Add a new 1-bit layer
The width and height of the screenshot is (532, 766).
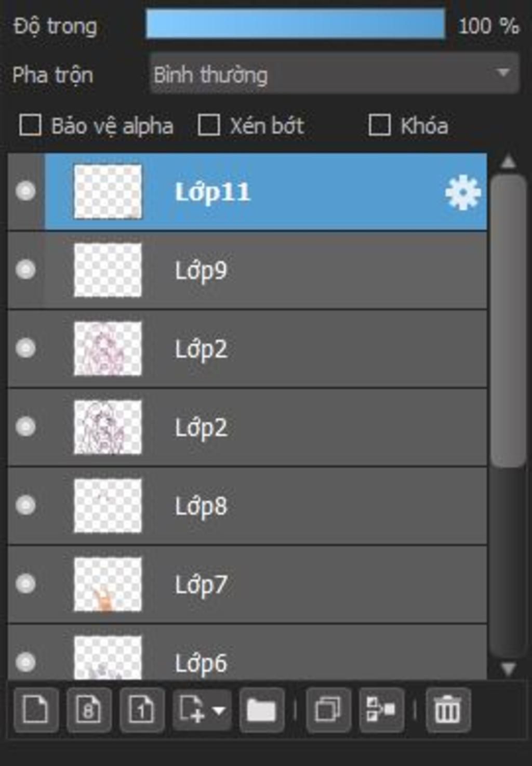click(141, 709)
